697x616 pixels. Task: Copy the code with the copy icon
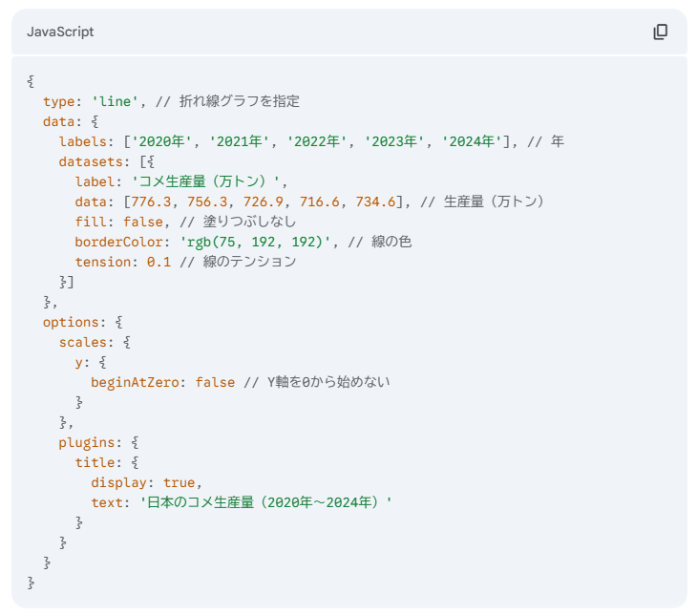pyautogui.click(x=660, y=32)
